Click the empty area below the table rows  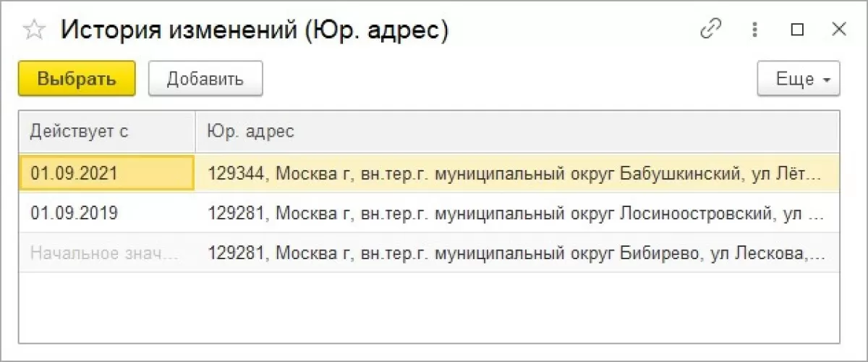tap(428, 308)
